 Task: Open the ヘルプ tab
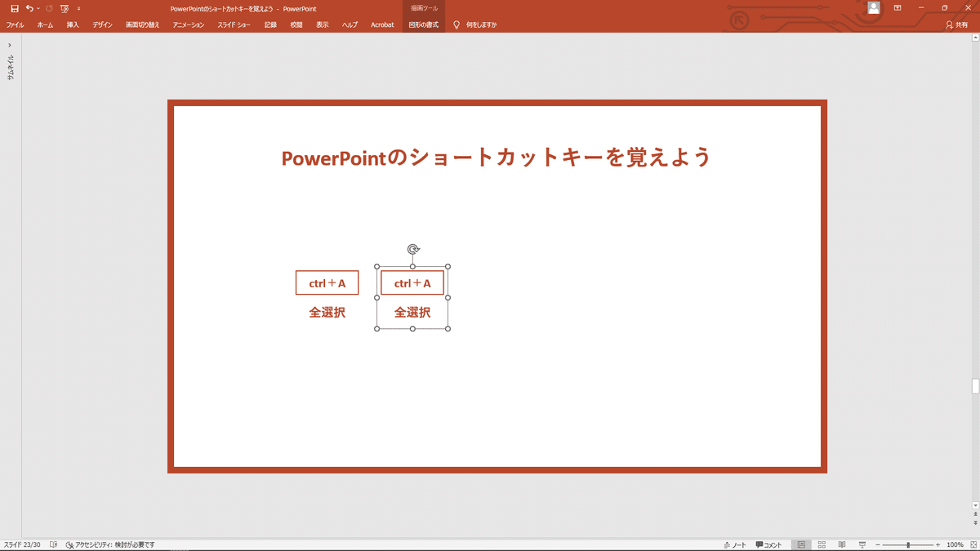(350, 24)
